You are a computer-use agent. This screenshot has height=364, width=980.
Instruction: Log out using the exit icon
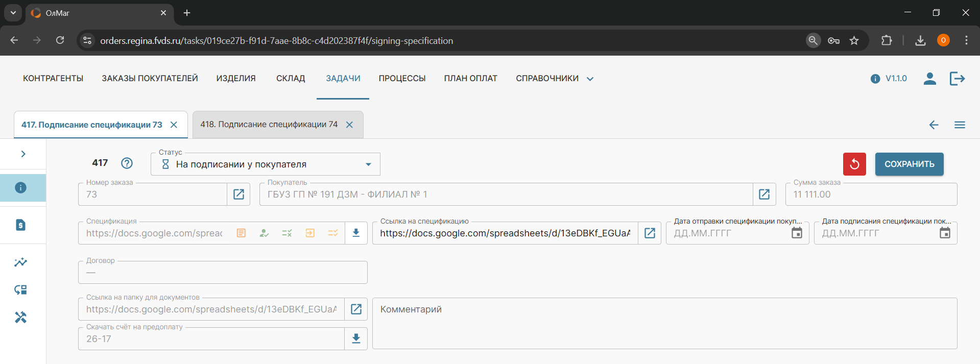click(x=957, y=78)
